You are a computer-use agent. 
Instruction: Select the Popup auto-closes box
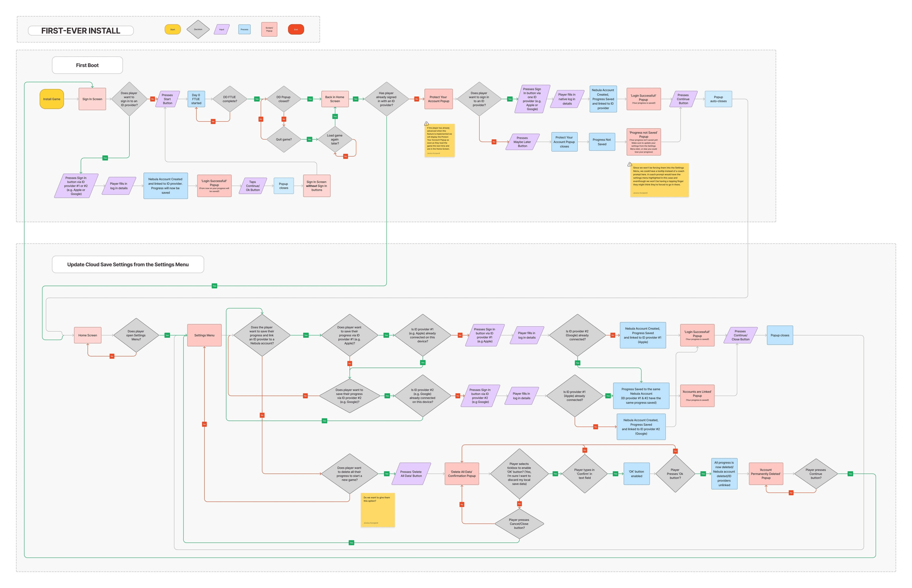[x=718, y=99]
